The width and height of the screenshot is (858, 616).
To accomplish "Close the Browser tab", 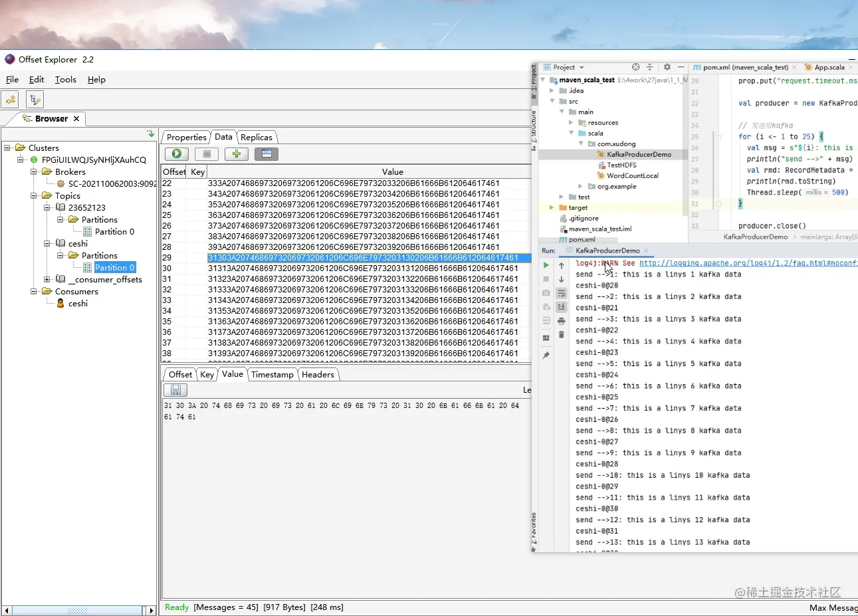I will pyautogui.click(x=76, y=118).
